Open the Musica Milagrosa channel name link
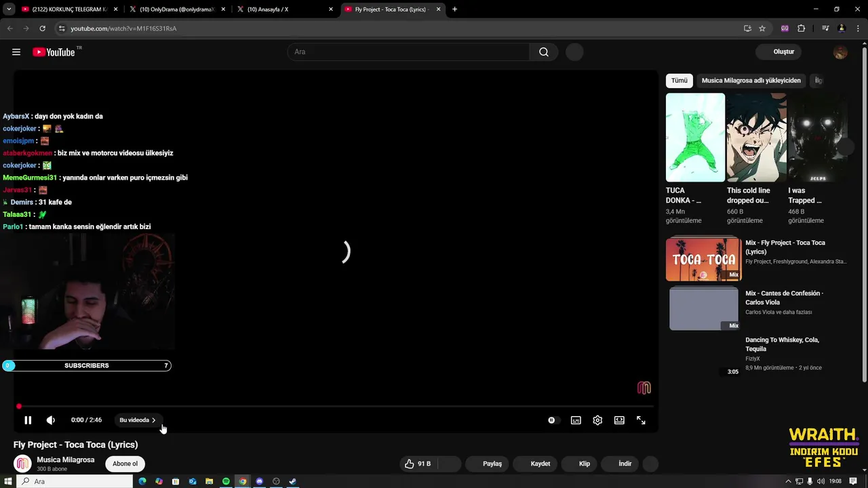This screenshot has width=868, height=488. [66, 460]
